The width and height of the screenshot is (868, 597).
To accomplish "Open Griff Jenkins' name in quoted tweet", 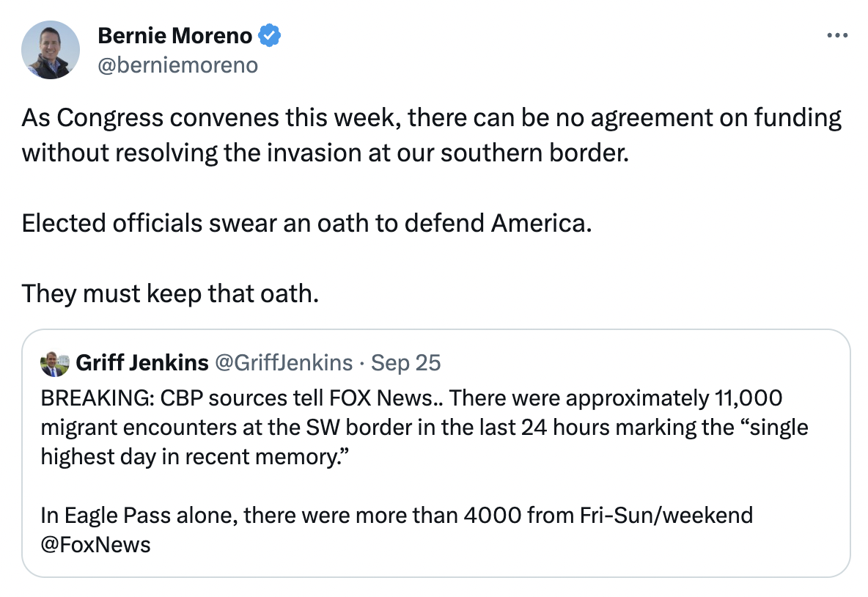I will [142, 362].
